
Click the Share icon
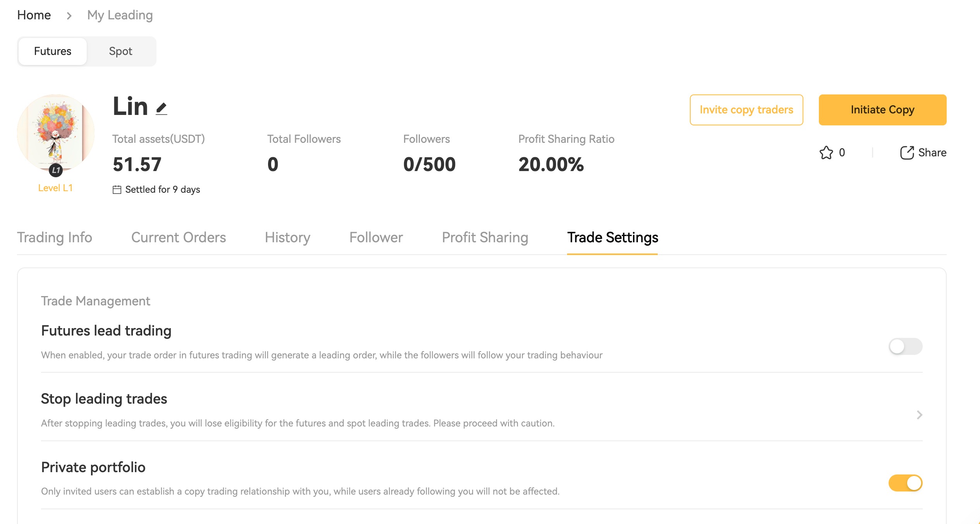tap(906, 152)
